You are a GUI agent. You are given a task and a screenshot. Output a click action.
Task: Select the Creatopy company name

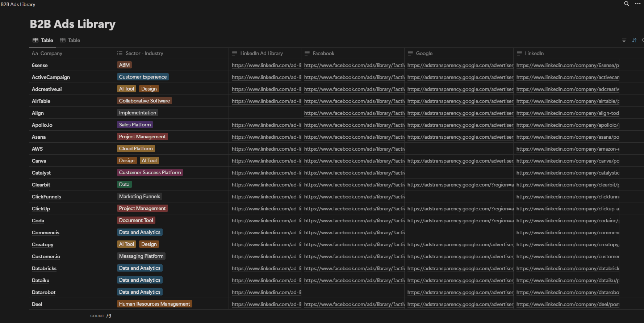coord(42,244)
